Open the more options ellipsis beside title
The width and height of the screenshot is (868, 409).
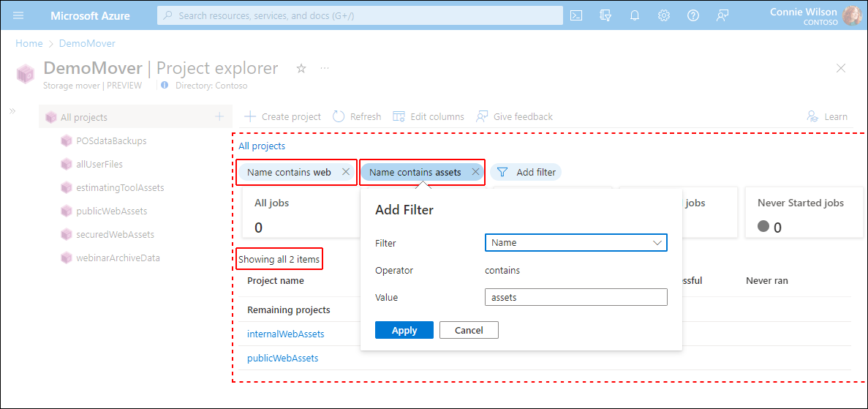pyautogui.click(x=325, y=68)
